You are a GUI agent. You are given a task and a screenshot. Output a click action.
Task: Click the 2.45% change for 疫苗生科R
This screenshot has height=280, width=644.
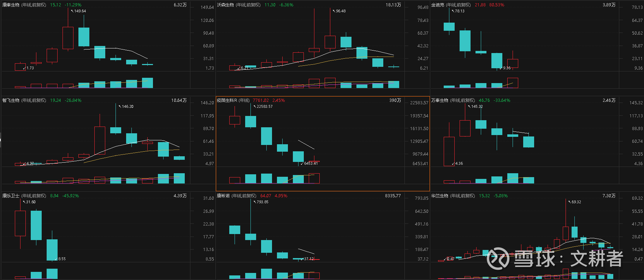point(278,100)
